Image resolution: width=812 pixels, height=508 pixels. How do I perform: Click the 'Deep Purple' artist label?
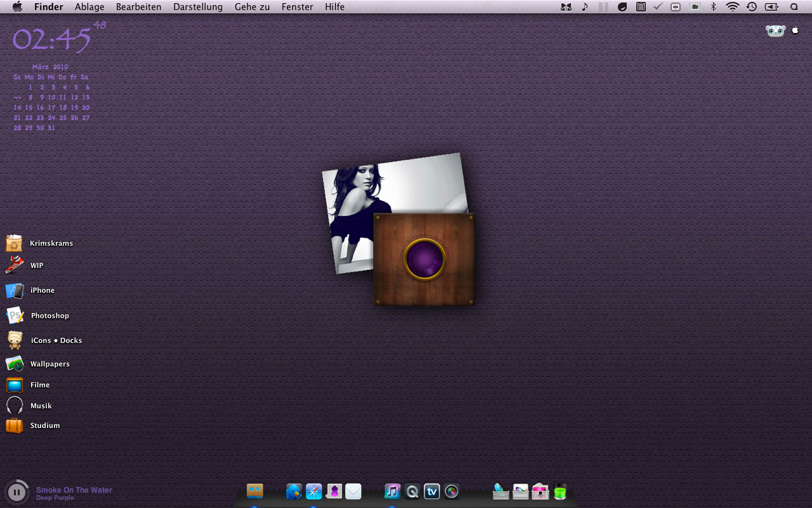[x=55, y=498]
